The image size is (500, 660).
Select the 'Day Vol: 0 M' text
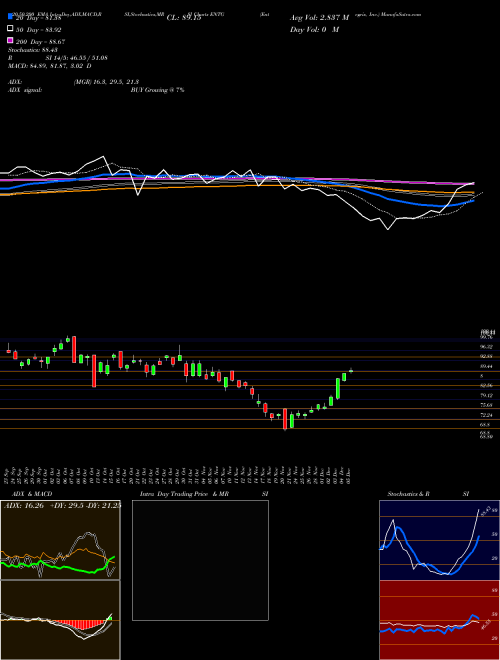pos(314,29)
